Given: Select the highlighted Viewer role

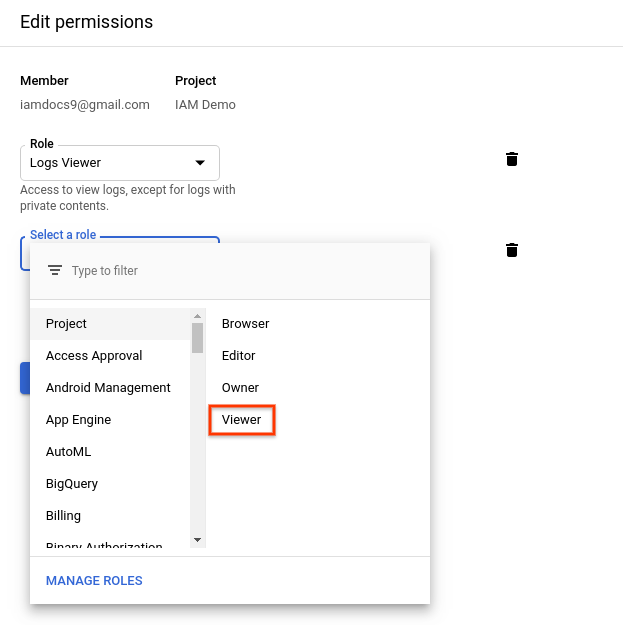Looking at the screenshot, I should [242, 420].
